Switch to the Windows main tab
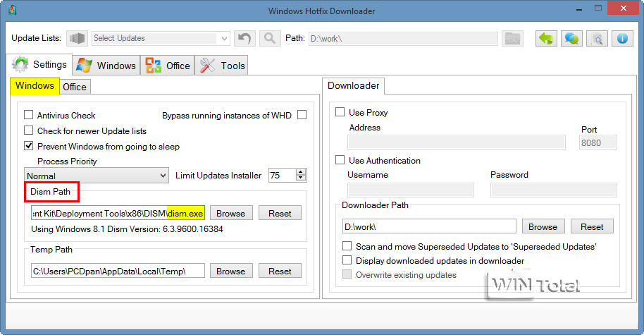This screenshot has width=644, height=335. (106, 66)
